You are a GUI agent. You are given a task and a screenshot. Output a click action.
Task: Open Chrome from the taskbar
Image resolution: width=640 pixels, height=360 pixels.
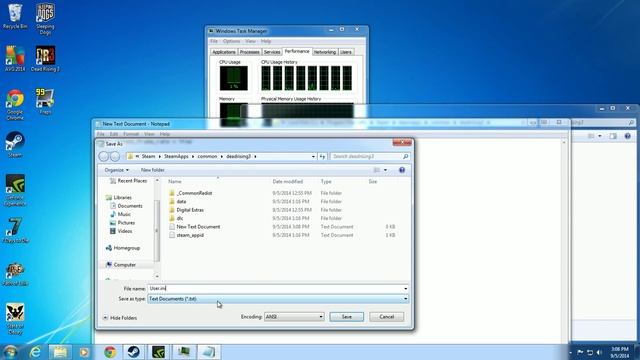coord(109,352)
